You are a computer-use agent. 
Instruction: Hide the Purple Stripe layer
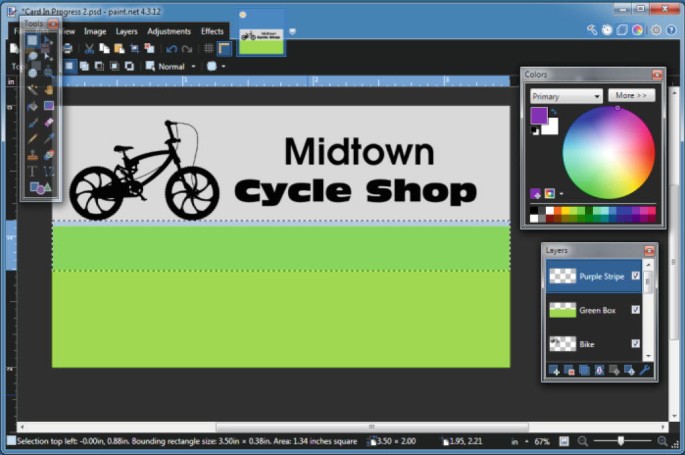pyautogui.click(x=636, y=276)
